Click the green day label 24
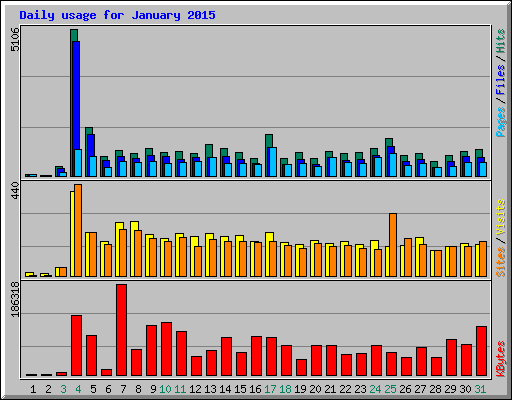 pos(375,389)
